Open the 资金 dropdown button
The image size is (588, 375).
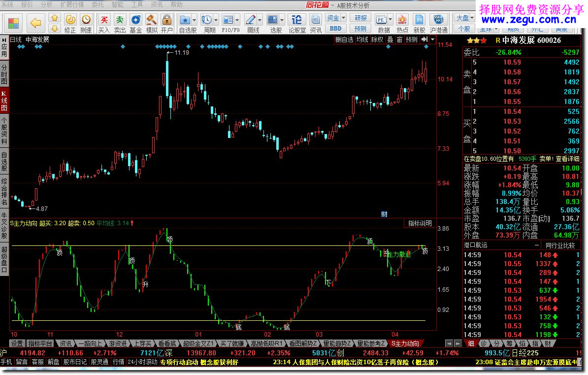coord(336,18)
